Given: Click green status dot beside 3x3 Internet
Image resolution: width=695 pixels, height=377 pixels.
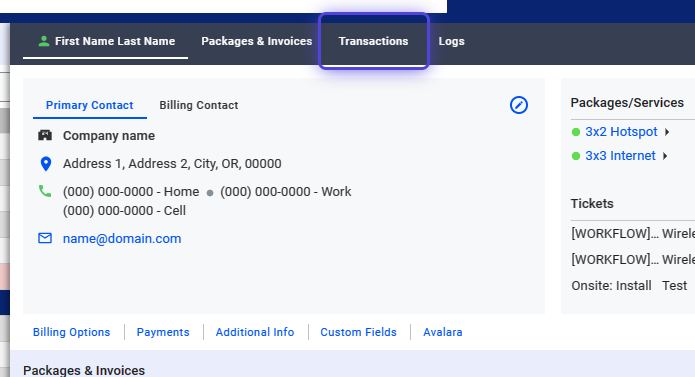Looking at the screenshot, I should click(576, 156).
